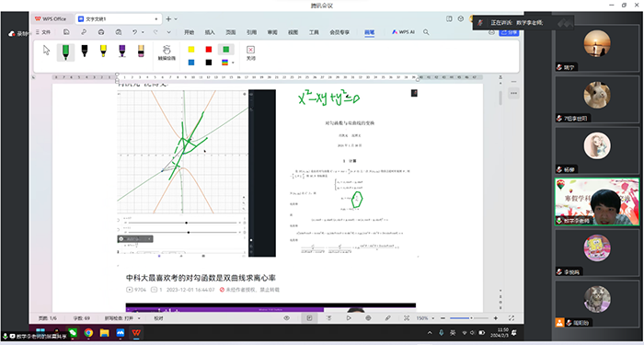Viewport: 644px width, 345px height.
Task: Open the 插入 ribbon tab
Action: click(210, 32)
